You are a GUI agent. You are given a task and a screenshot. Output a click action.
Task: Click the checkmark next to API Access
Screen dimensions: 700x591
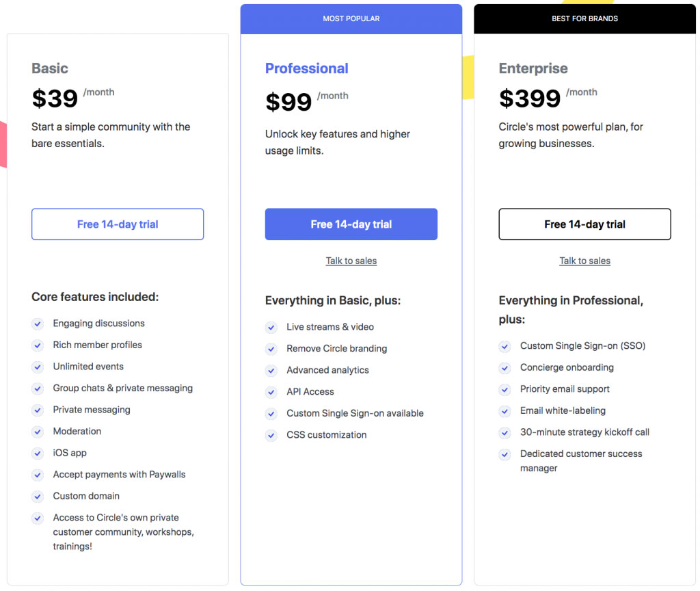point(271,392)
